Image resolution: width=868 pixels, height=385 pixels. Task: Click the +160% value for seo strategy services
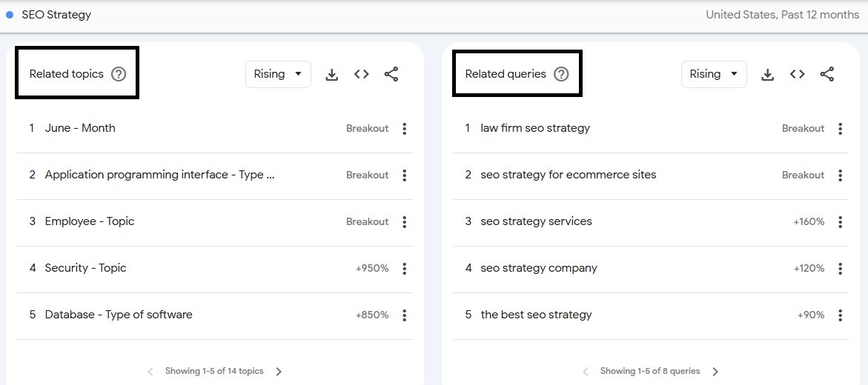809,222
